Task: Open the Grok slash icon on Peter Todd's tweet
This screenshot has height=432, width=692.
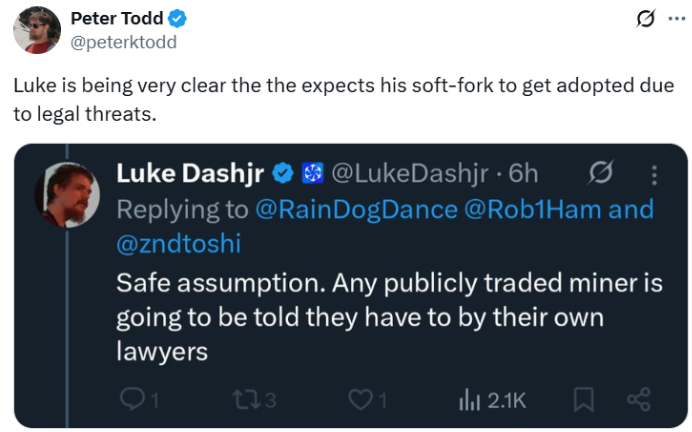Action: click(646, 19)
